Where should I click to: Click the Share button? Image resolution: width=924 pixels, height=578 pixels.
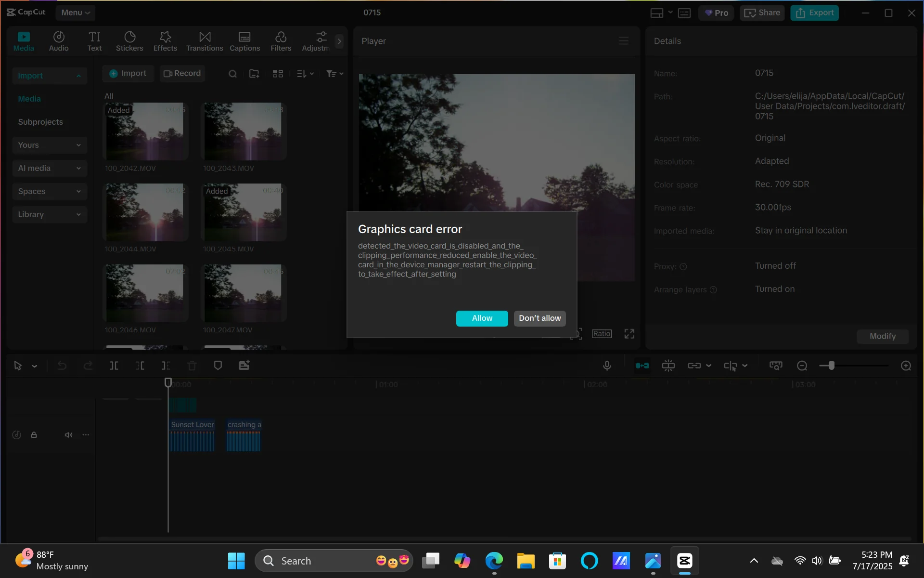pyautogui.click(x=762, y=13)
